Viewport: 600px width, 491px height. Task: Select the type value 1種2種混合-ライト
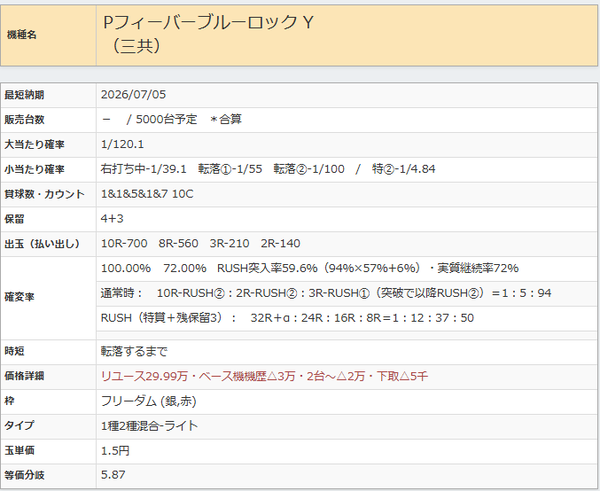point(150,426)
